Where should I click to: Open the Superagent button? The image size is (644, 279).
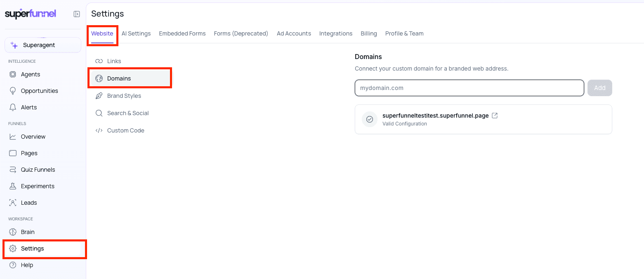tap(43, 45)
